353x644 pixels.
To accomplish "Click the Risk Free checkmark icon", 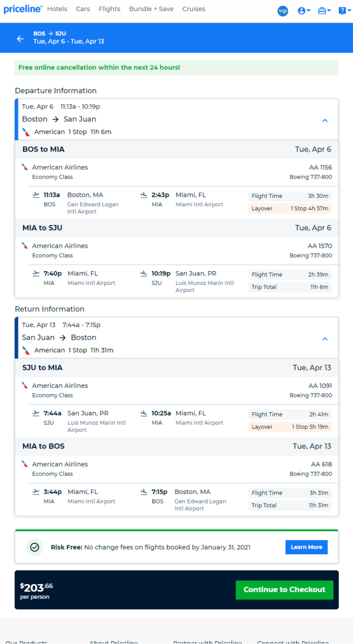I will point(35,547).
